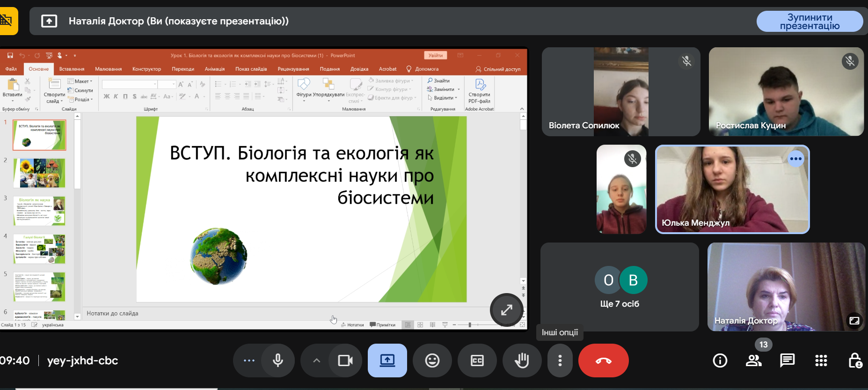Switch to the Конструктор ribbon tab
The image size is (868, 390).
pos(146,69)
